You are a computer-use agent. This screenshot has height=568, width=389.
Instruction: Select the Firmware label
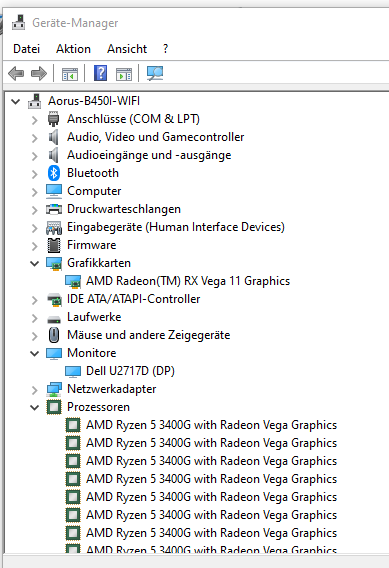click(92, 245)
